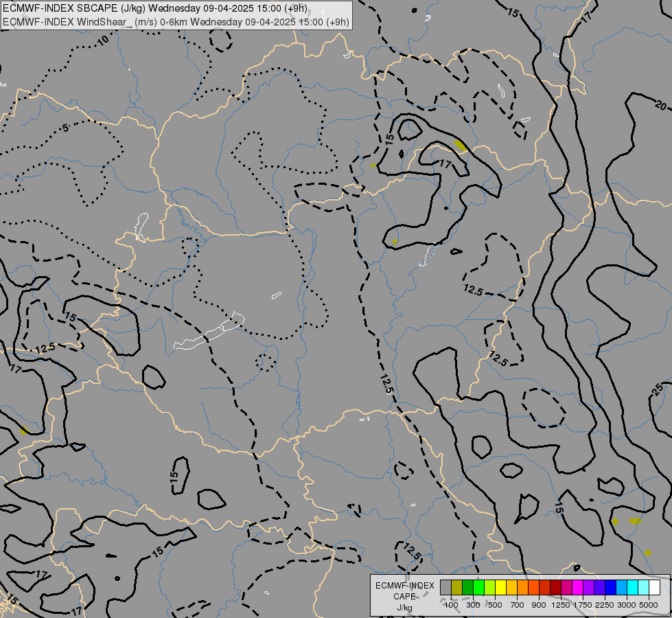
Task: Click the SBCAPE title line
Action: [155, 8]
